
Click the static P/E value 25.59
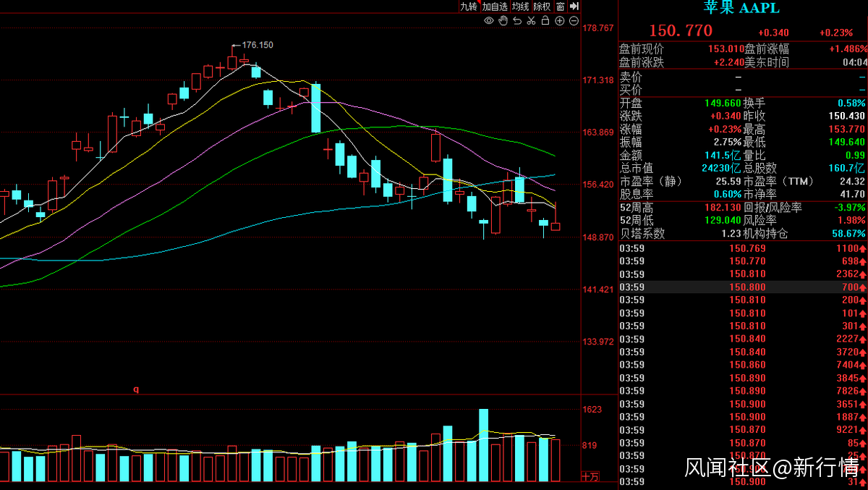click(x=729, y=182)
